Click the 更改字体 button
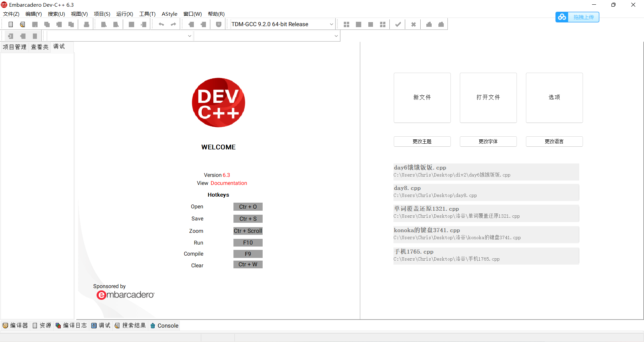Screen dimensions: 644x342 point(488,141)
